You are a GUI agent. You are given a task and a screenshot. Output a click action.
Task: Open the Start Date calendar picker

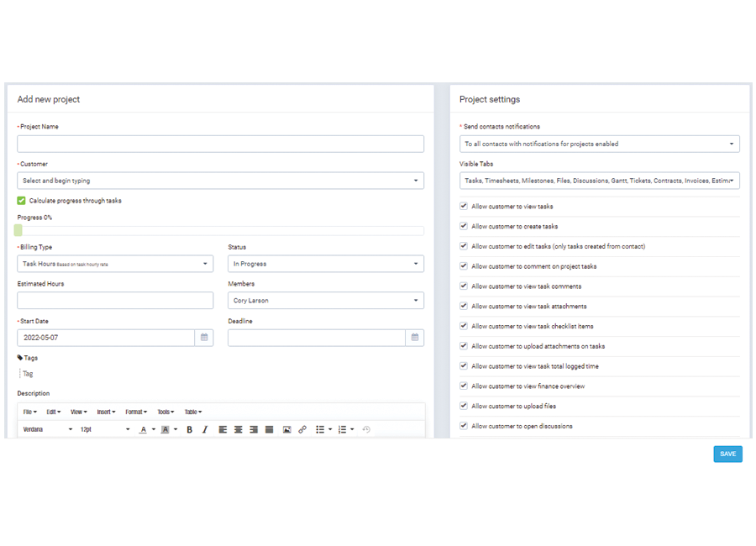click(204, 338)
